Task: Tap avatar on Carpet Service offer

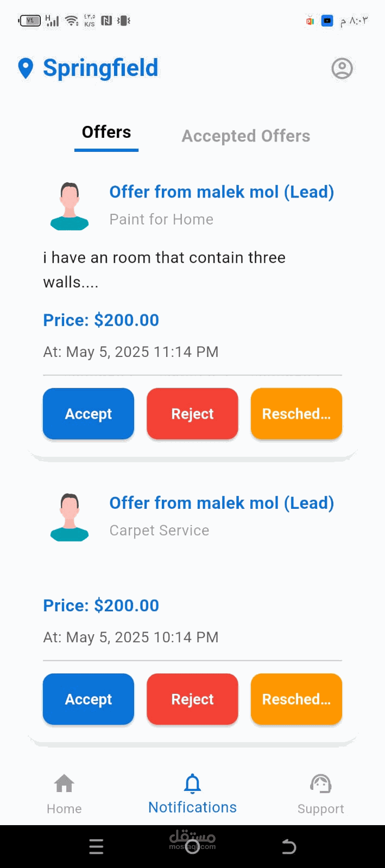Action: click(x=70, y=517)
